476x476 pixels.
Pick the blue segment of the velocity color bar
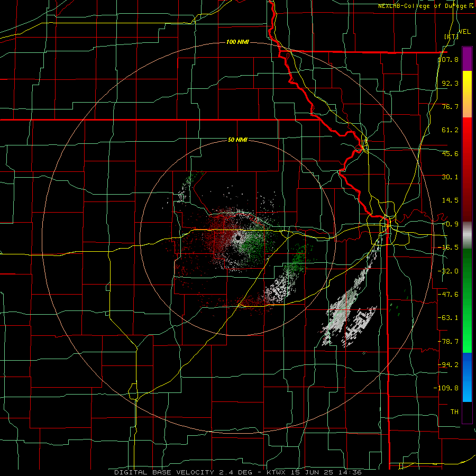[467, 377]
